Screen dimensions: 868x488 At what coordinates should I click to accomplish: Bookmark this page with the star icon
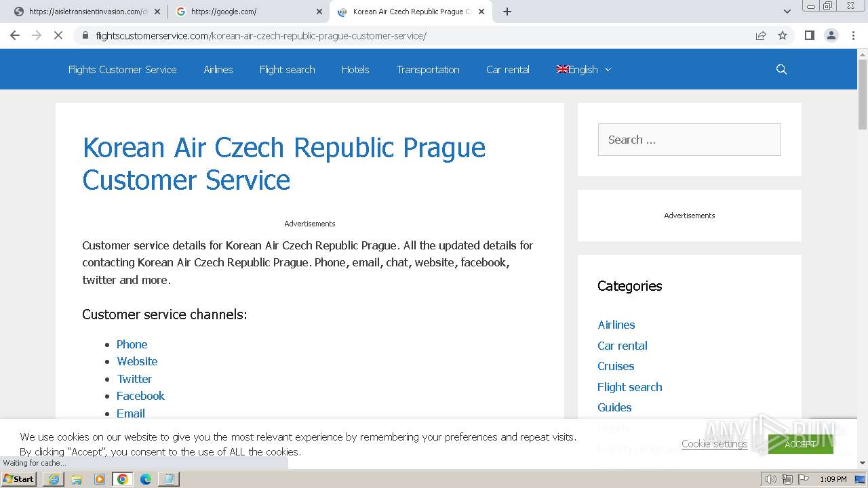[x=783, y=35]
